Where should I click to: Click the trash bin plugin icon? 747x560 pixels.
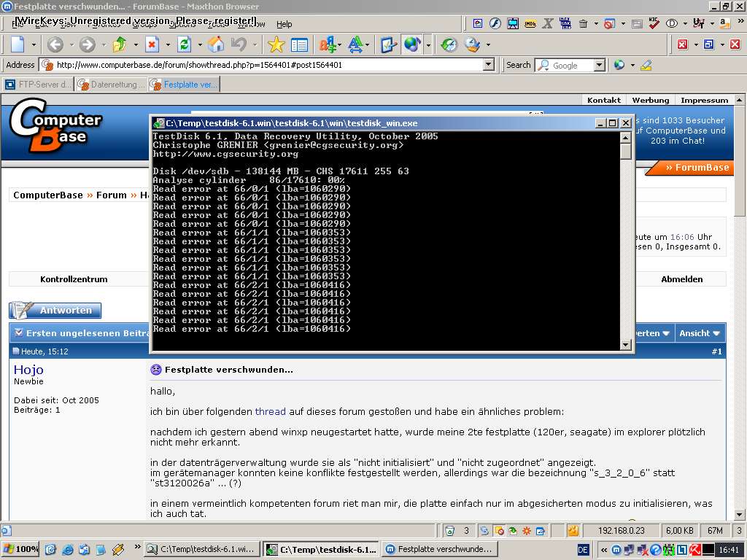[x=583, y=23]
